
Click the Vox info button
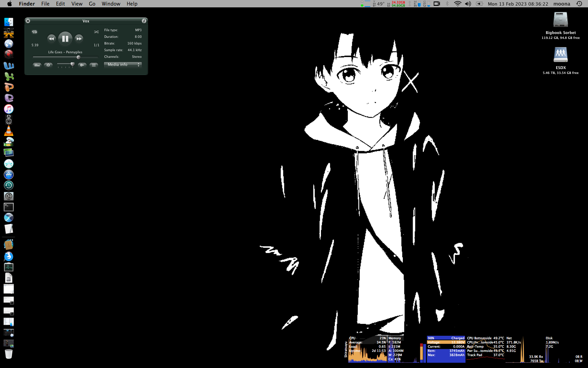(x=144, y=21)
